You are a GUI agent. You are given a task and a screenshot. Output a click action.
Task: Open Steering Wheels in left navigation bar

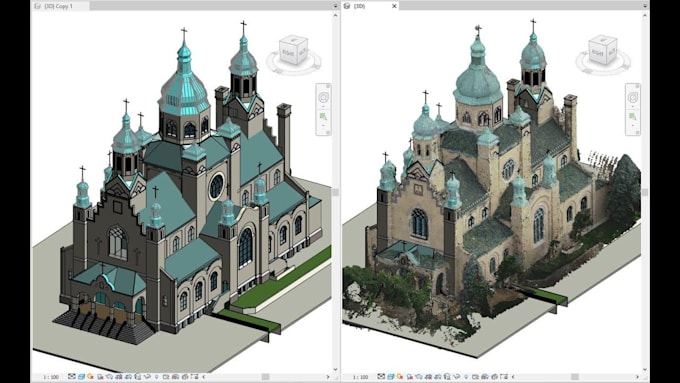point(323,97)
